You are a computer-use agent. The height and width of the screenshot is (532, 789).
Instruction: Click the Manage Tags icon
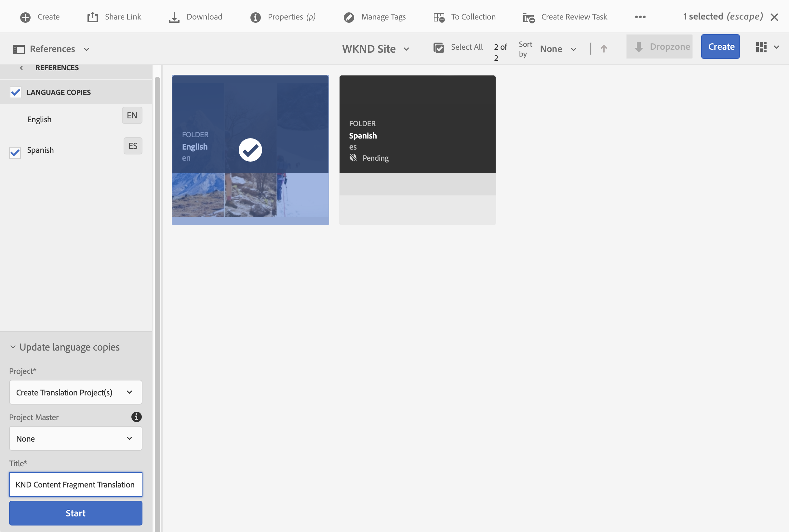coord(349,17)
